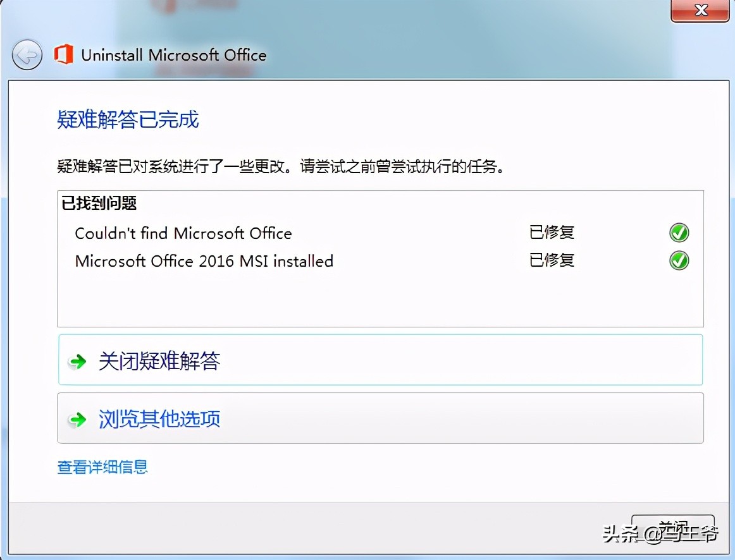The width and height of the screenshot is (735, 560).
Task: Close the window with red X button
Action: (700, 10)
